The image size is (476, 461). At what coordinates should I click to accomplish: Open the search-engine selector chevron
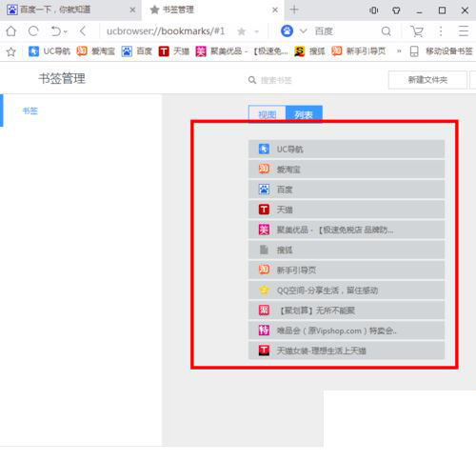click(x=304, y=31)
